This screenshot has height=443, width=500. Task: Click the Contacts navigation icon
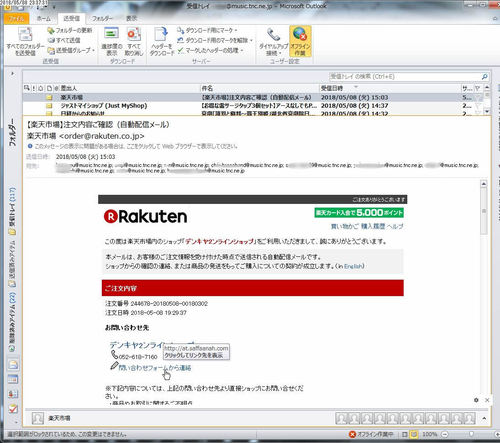coord(13,394)
